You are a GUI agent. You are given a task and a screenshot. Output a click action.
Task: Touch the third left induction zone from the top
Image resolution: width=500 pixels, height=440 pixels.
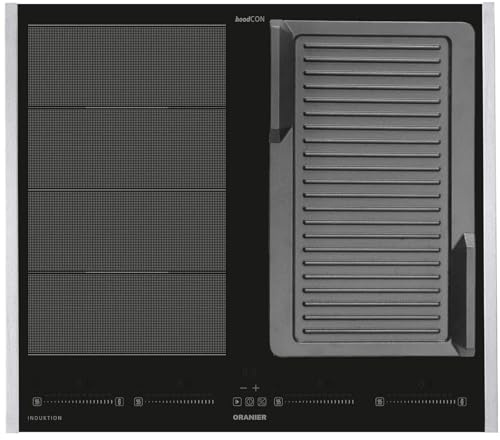[x=127, y=231]
